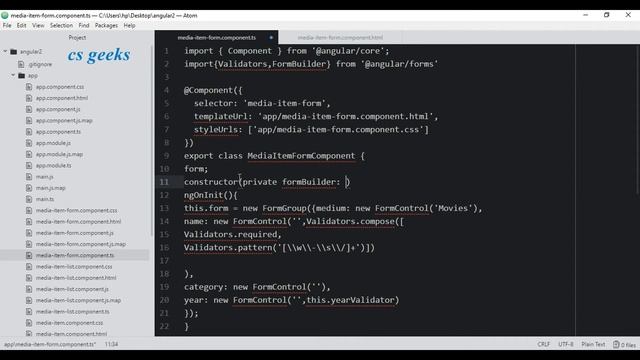The width and height of the screenshot is (640, 360).
Task: Open the Packages menu
Action: (x=106, y=25)
